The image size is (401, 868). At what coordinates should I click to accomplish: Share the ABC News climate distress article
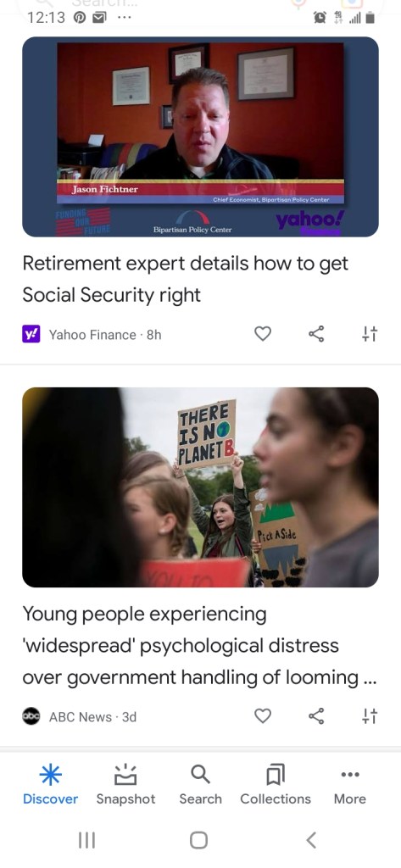pos(316,715)
